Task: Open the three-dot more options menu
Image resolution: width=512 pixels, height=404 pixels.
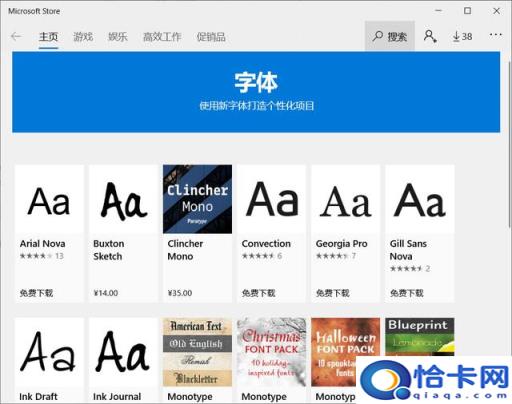Action: [x=496, y=35]
